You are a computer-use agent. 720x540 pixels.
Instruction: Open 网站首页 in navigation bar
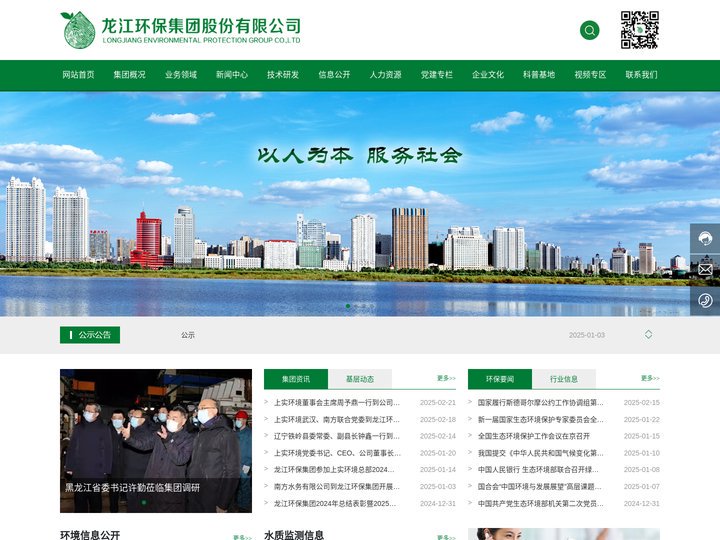coord(79,75)
